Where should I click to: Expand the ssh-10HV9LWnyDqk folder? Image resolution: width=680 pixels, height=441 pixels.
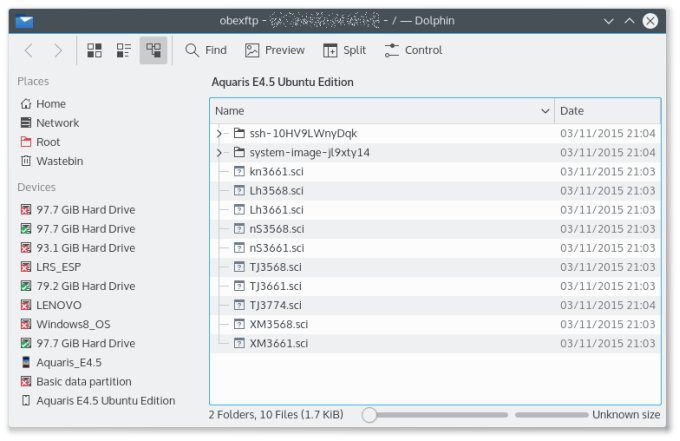220,133
